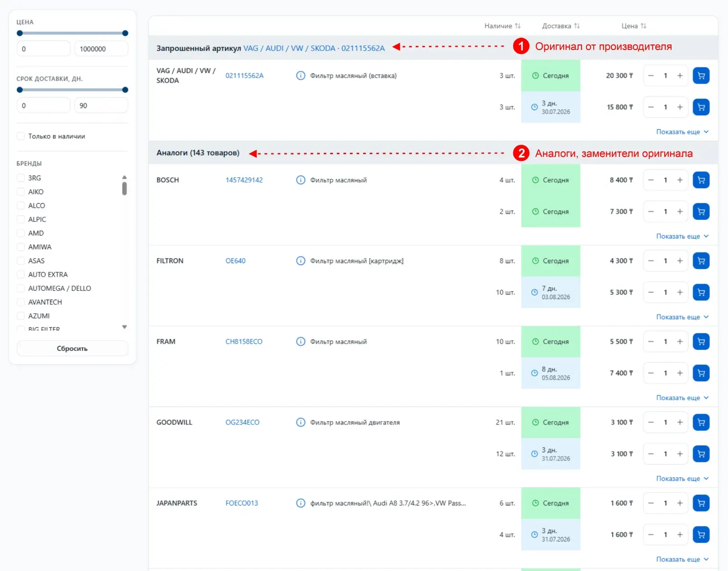Image resolution: width=728 pixels, height=571 pixels.
Task: Check the ALCO brand filter
Action: [20, 205]
